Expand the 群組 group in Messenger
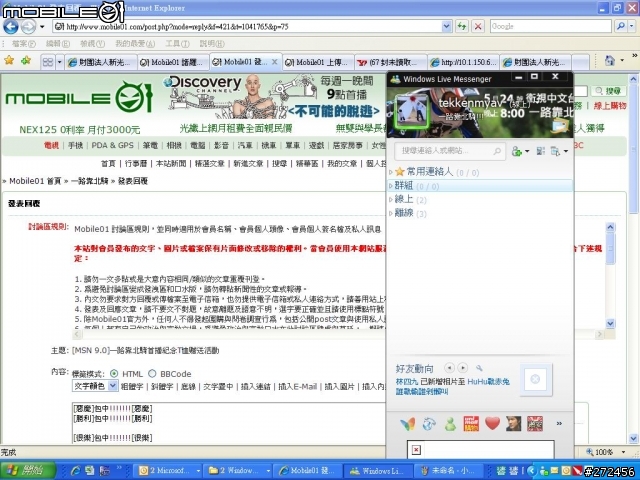640x480 pixels. 391,186
